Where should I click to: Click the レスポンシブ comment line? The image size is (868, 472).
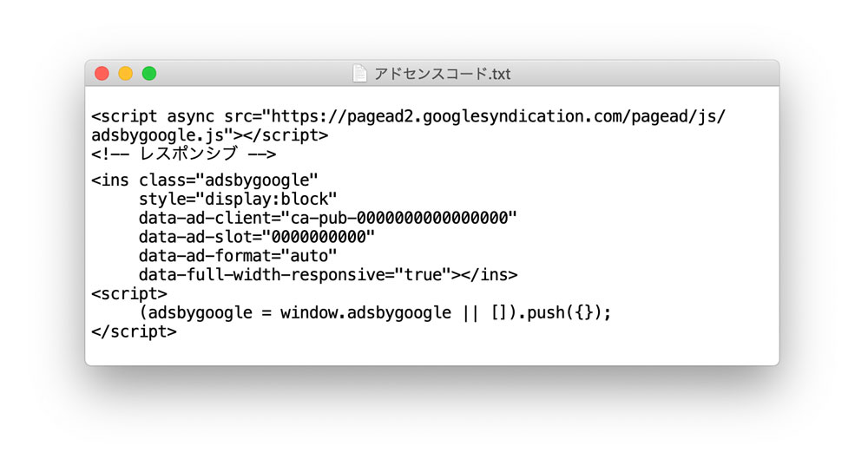tap(184, 154)
